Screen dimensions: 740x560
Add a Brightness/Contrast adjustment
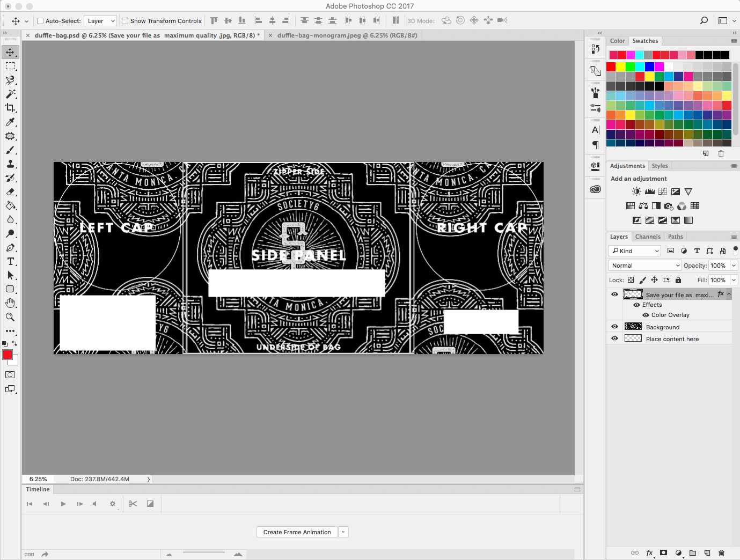tap(636, 191)
